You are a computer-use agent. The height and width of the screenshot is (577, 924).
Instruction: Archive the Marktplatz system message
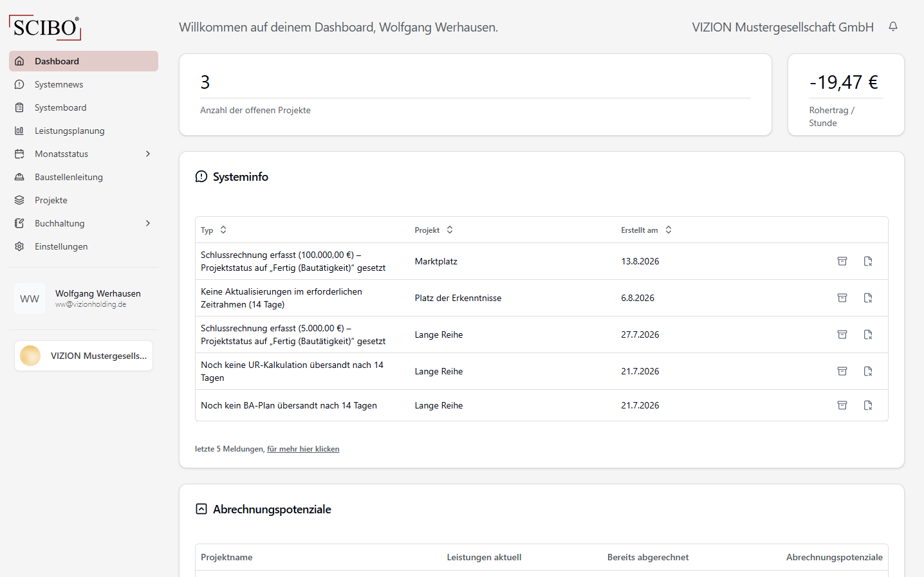tap(842, 261)
